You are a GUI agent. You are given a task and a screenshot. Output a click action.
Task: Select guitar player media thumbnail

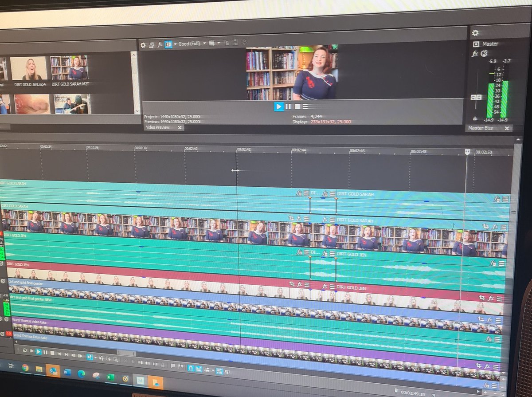point(71,103)
